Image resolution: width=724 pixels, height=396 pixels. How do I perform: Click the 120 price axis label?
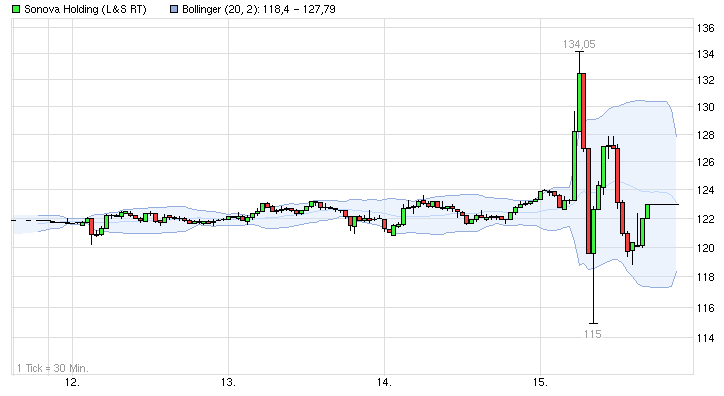[706, 248]
